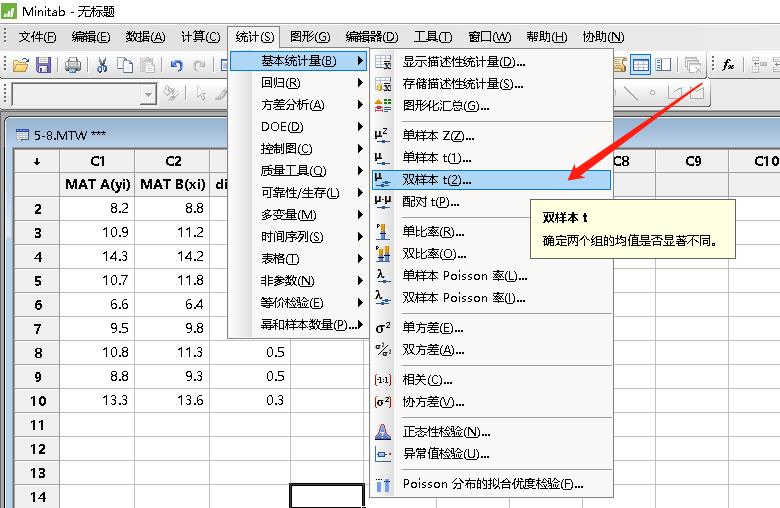The image size is (780, 508).
Task: Click the cell containing 14.3
Action: [x=97, y=256]
